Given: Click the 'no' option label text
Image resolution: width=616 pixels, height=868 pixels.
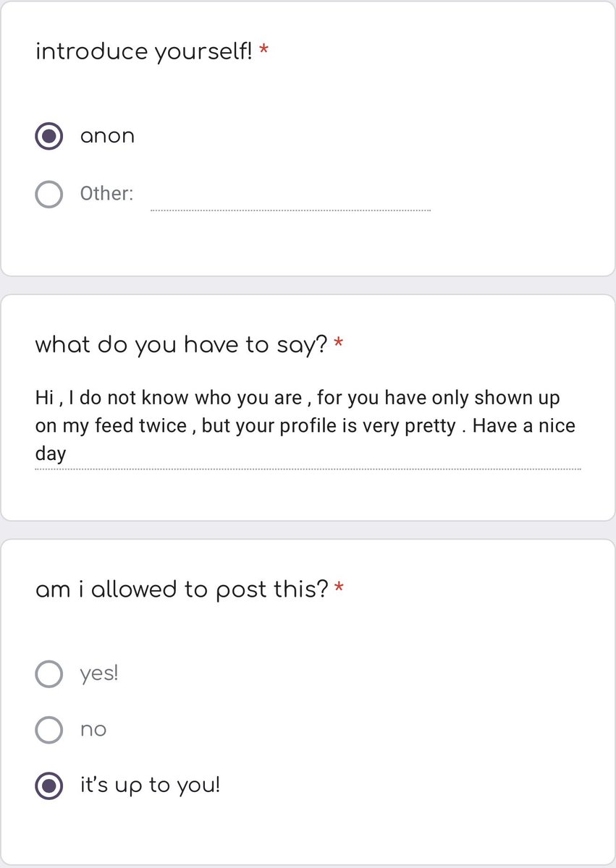Looking at the screenshot, I should (x=93, y=731).
